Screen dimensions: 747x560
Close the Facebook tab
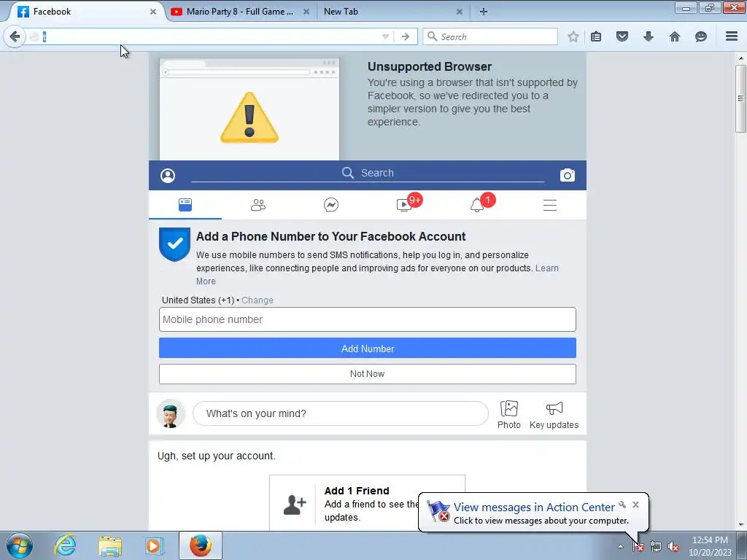153,12
